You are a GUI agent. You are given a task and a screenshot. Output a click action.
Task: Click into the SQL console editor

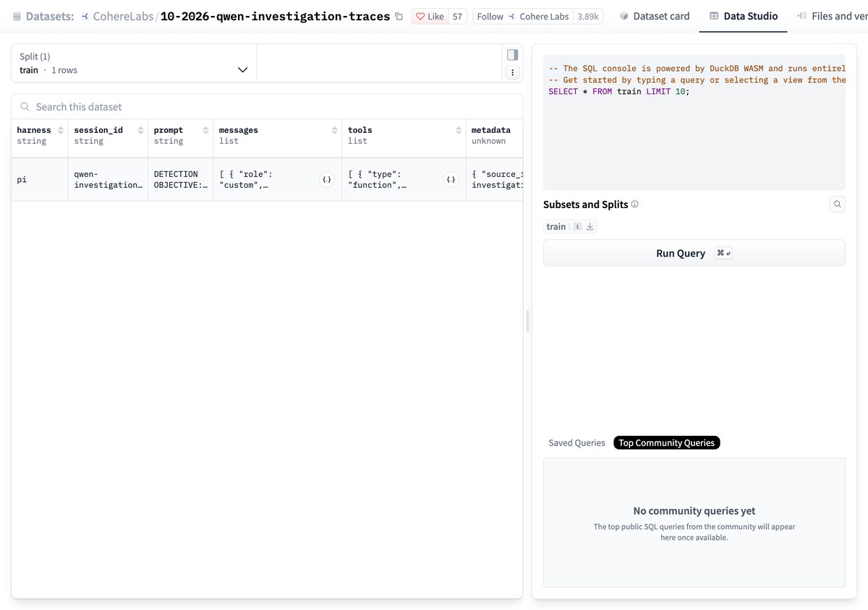[694, 123]
